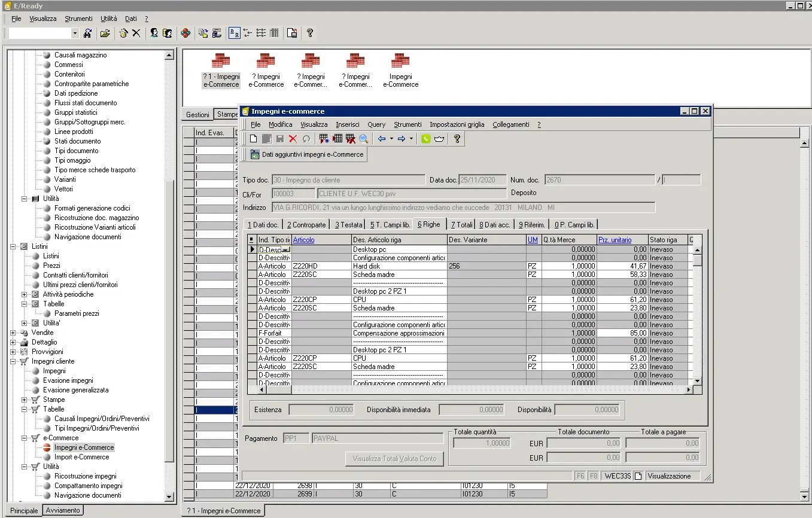The image size is (812, 518).
Task: Open Impostazioni griglia menu
Action: [x=457, y=124]
